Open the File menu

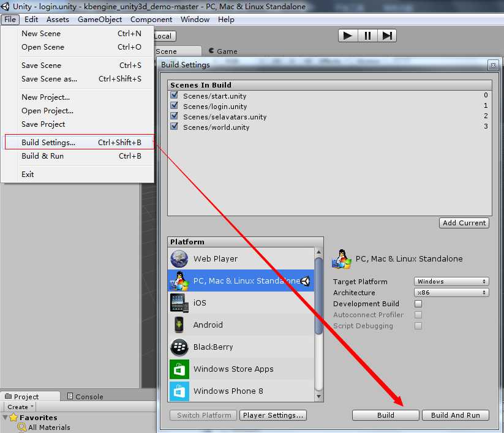10,20
